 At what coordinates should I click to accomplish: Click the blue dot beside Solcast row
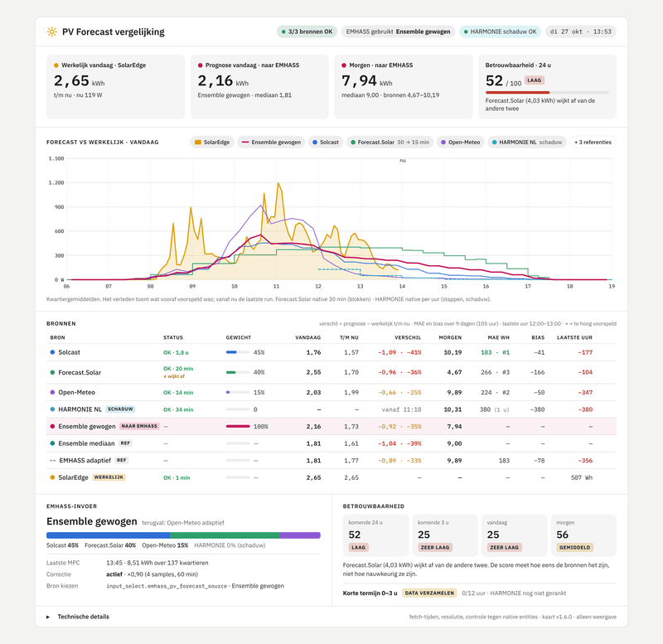pyautogui.click(x=52, y=351)
